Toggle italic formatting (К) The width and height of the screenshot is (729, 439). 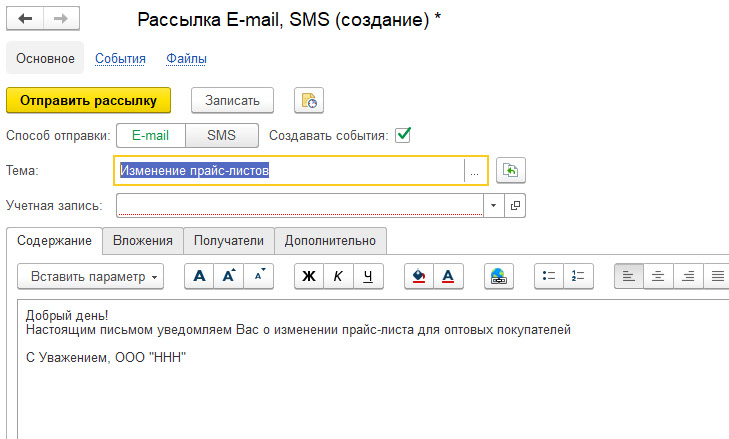point(338,276)
